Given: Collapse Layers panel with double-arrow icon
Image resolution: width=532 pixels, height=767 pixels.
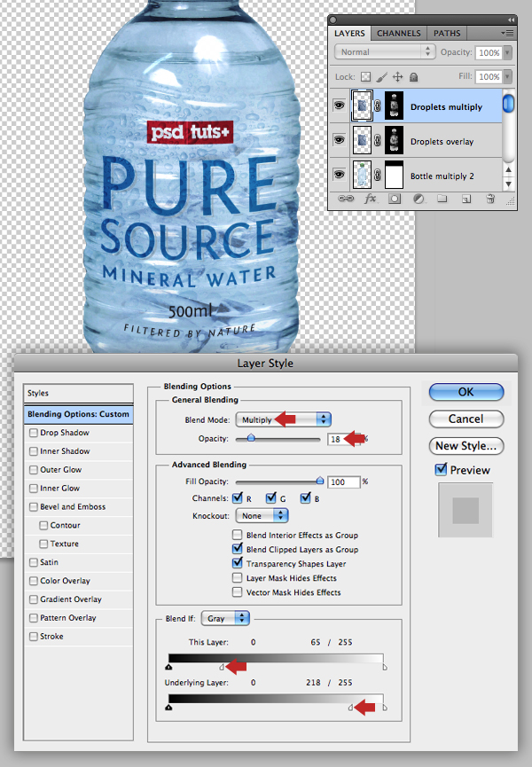Looking at the screenshot, I should (511, 20).
